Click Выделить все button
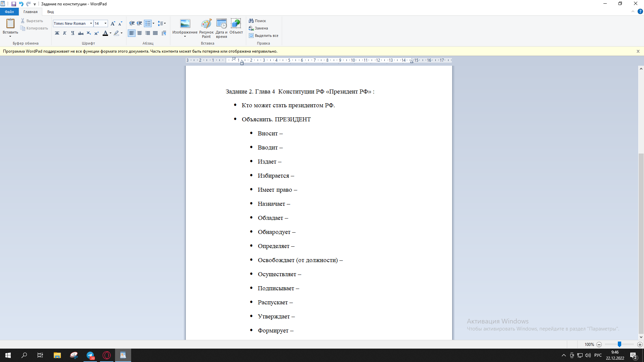 [263, 36]
